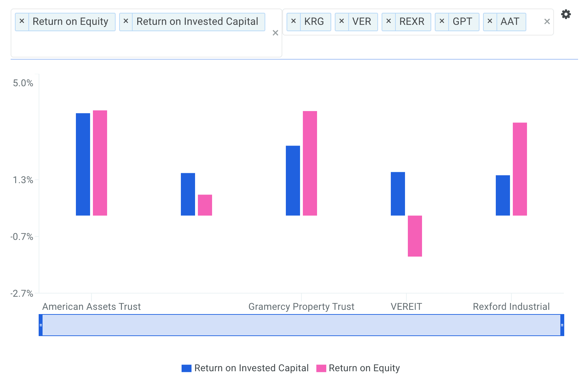The width and height of the screenshot is (588, 384).
Task: Toggle Return on Equity legend series
Action: tap(358, 368)
